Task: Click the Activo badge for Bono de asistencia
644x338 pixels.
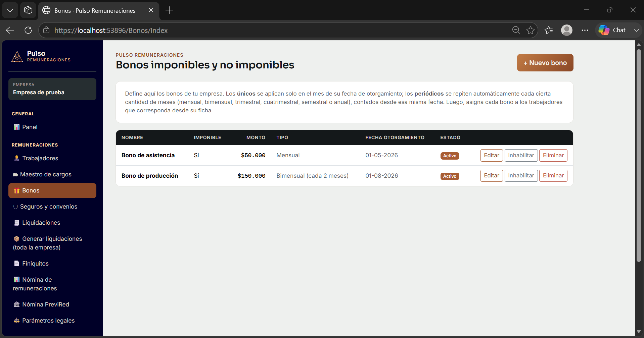Action: 450,156
